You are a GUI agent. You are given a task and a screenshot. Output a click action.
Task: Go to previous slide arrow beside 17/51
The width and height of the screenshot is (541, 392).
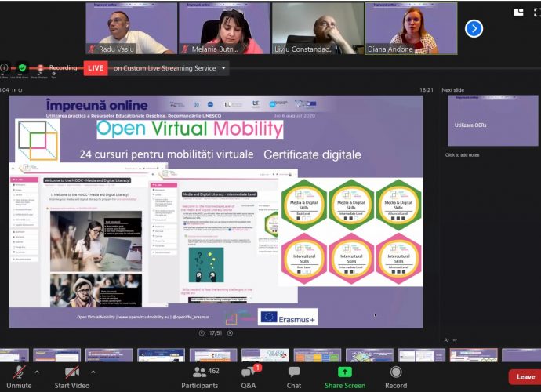(202, 333)
